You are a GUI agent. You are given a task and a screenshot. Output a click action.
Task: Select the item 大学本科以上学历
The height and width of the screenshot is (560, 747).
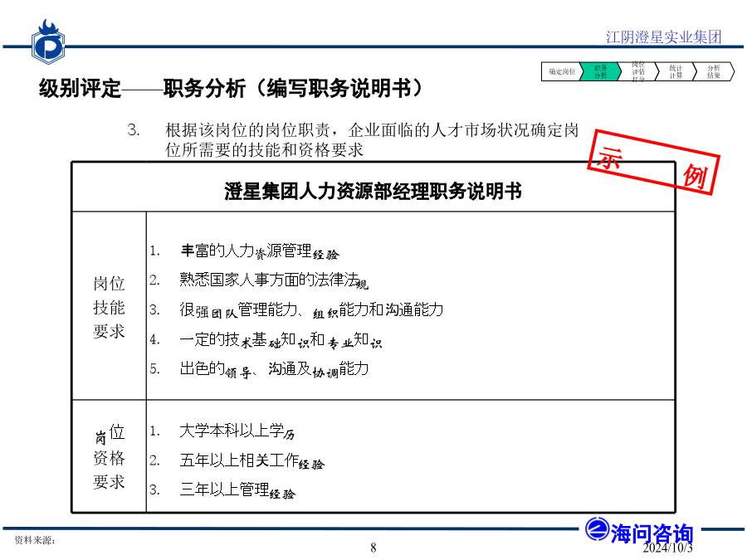coord(237,432)
